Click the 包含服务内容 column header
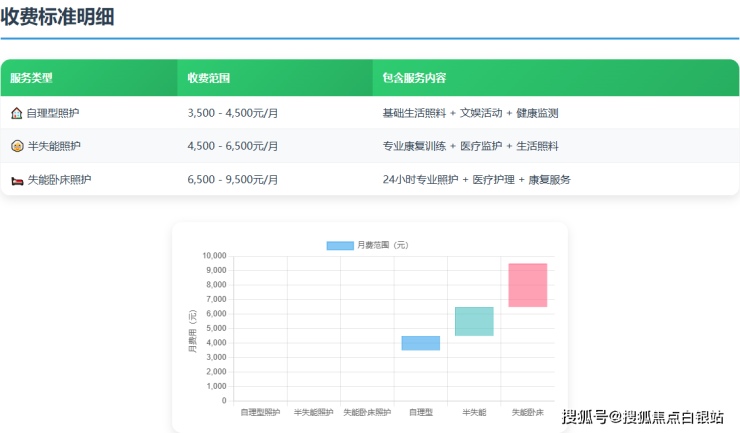This screenshot has height=433, width=740. (x=414, y=78)
